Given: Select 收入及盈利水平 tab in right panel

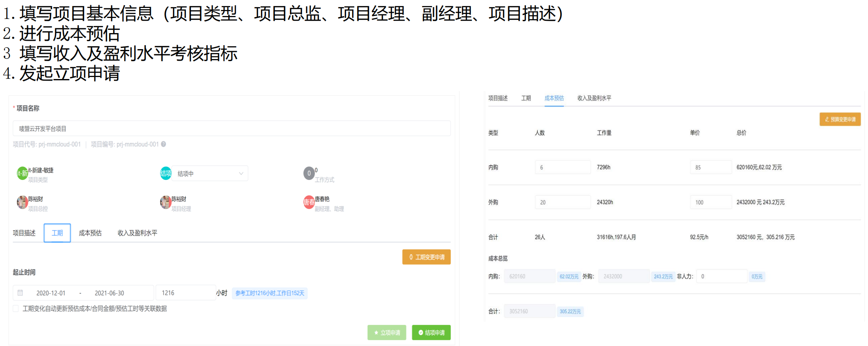Looking at the screenshot, I should tap(594, 98).
